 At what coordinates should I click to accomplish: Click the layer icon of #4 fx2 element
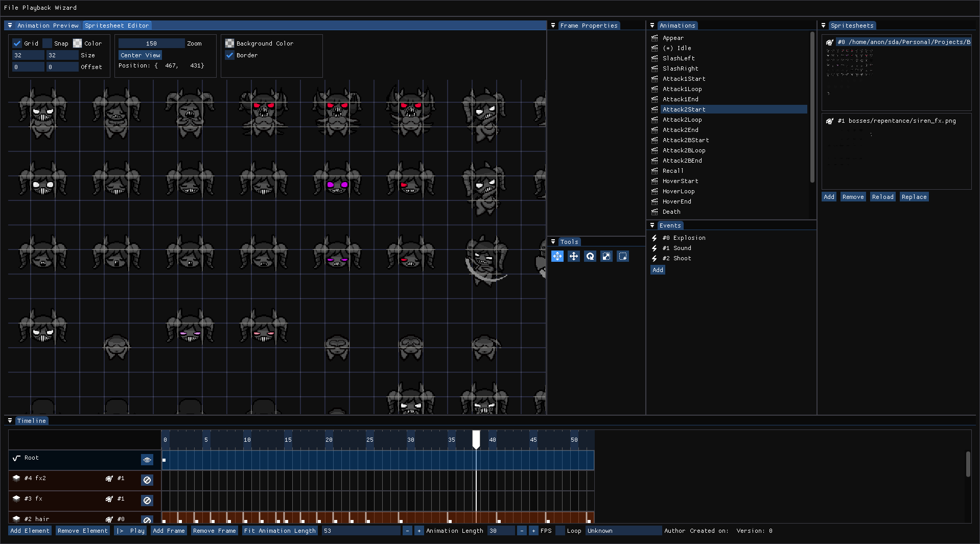(x=16, y=478)
